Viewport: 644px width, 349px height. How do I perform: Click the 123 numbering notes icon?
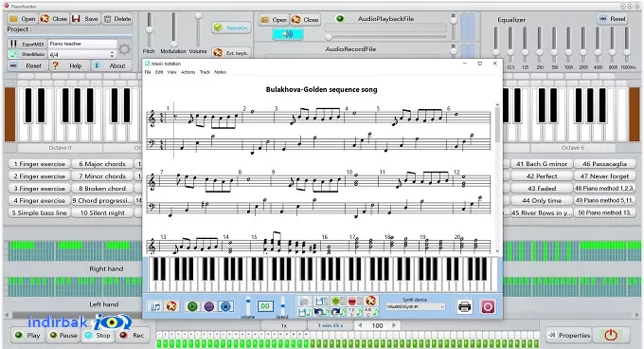pyautogui.click(x=353, y=312)
